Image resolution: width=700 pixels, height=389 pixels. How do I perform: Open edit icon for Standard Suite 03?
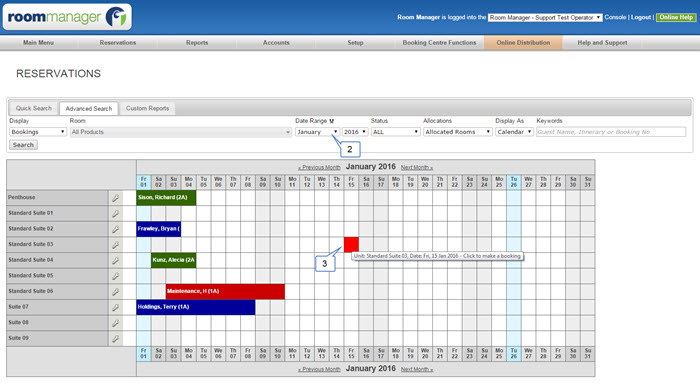[115, 245]
